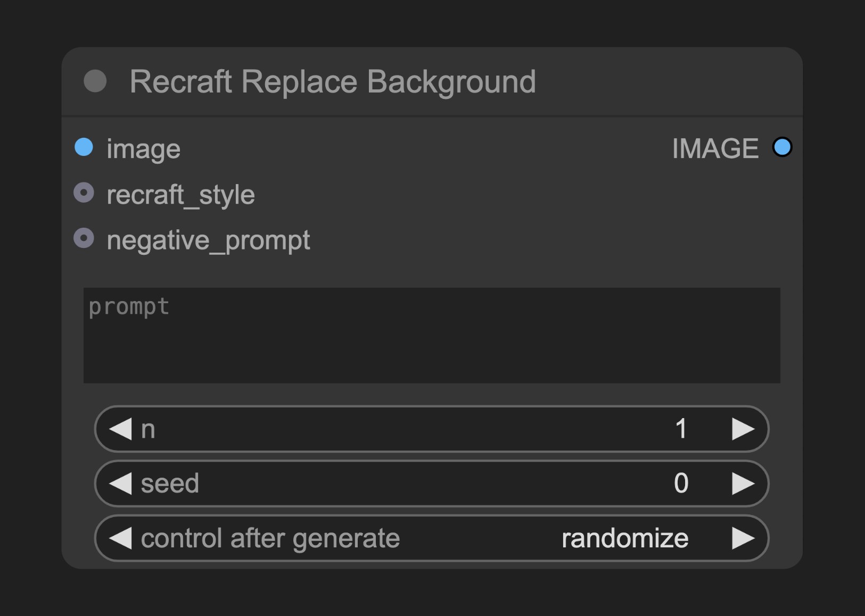Viewport: 865px width, 616px height.
Task: Click the IMAGE output connector dot
Action: pyautogui.click(x=782, y=147)
